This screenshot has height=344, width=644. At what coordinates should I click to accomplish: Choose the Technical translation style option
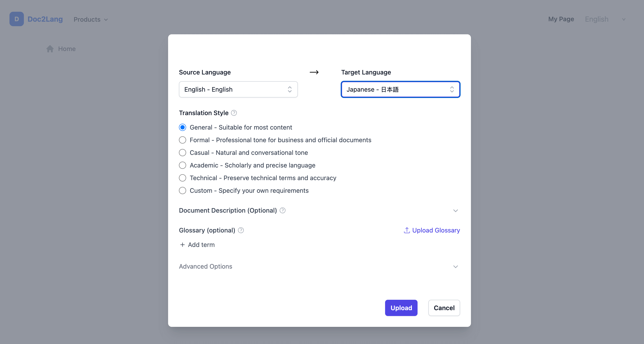183,178
